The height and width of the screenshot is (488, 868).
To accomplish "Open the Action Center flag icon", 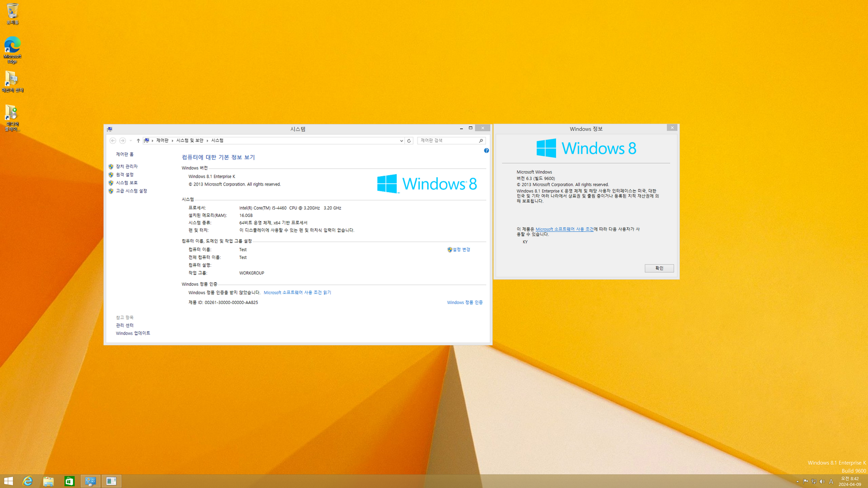I will pos(806,482).
